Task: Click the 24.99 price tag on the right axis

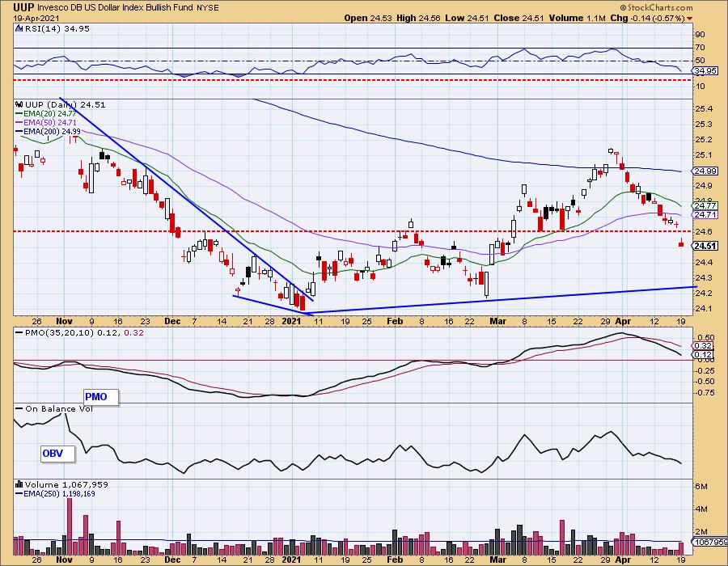Action: pyautogui.click(x=705, y=171)
